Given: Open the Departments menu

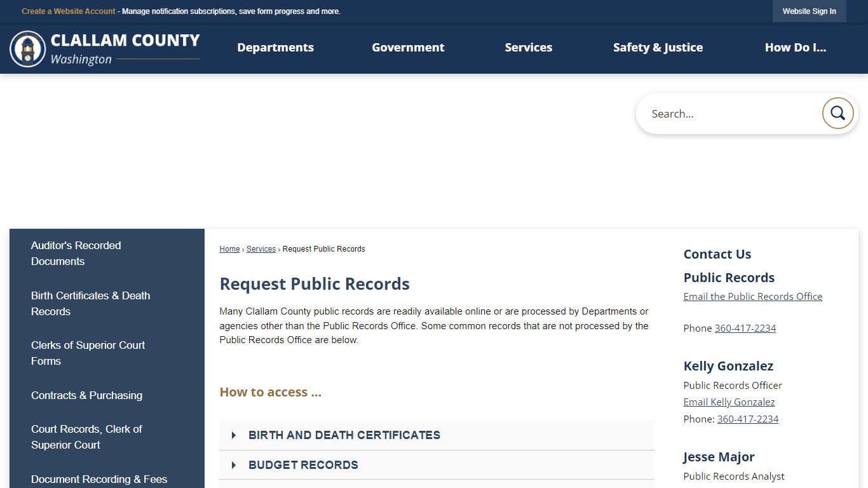Looking at the screenshot, I should click(x=275, y=47).
